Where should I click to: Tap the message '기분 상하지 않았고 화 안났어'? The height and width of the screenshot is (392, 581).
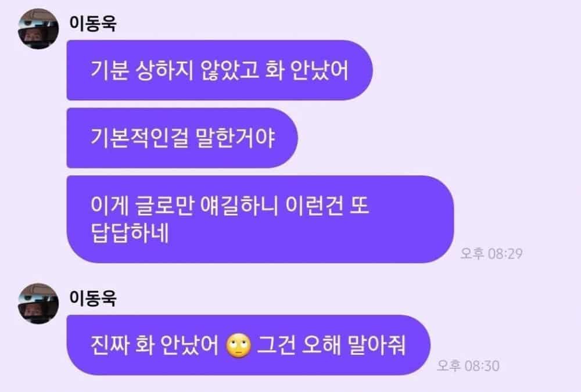tap(220, 70)
